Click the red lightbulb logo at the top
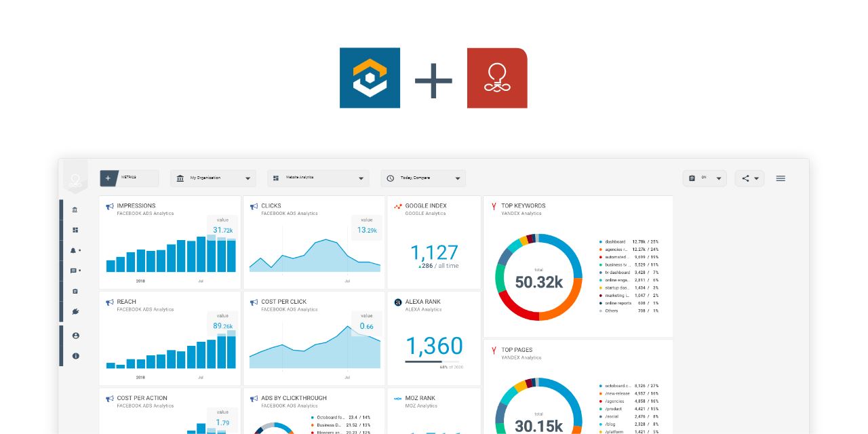The height and width of the screenshot is (434, 868). 497,78
